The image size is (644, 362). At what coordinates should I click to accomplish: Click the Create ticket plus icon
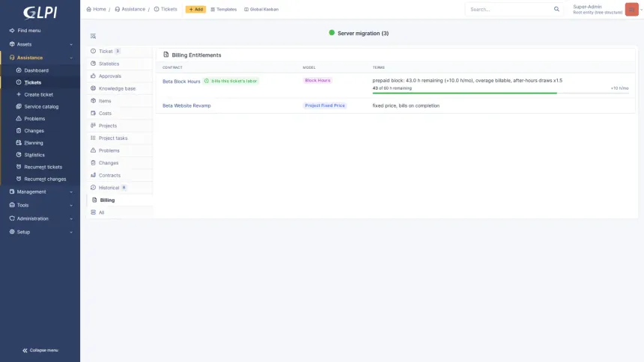pos(19,94)
